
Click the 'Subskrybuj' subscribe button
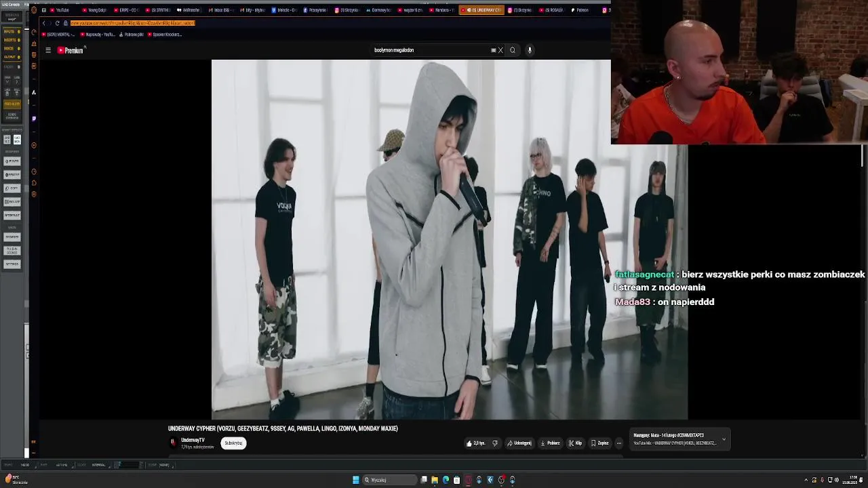pyautogui.click(x=233, y=443)
